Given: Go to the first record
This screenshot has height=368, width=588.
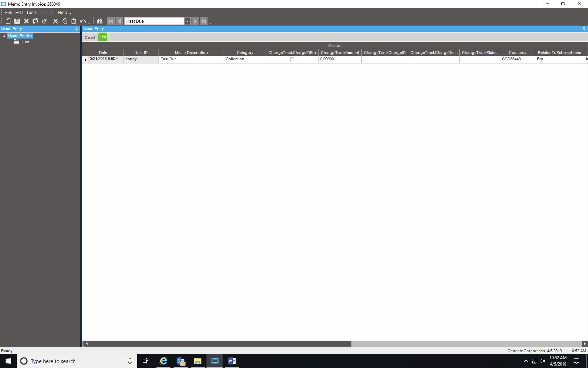Looking at the screenshot, I should click(111, 21).
